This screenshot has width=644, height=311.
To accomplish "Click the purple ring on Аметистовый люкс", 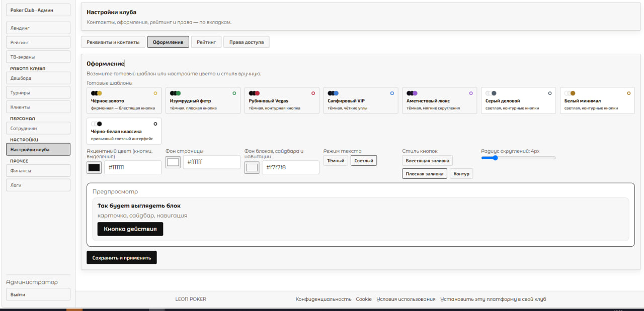I will point(471,93).
